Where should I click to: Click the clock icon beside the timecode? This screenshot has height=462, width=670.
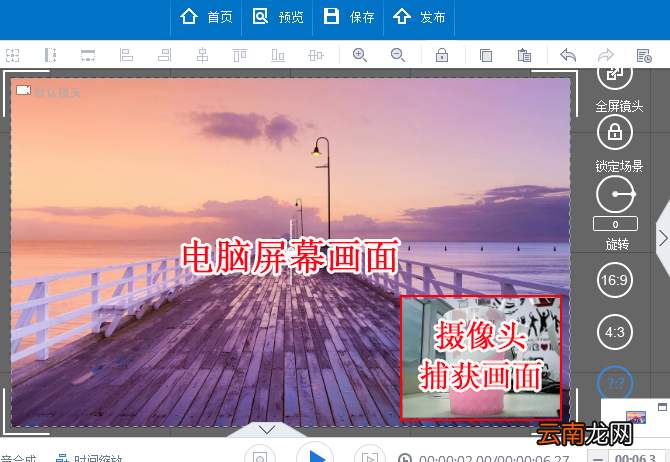coord(405,458)
